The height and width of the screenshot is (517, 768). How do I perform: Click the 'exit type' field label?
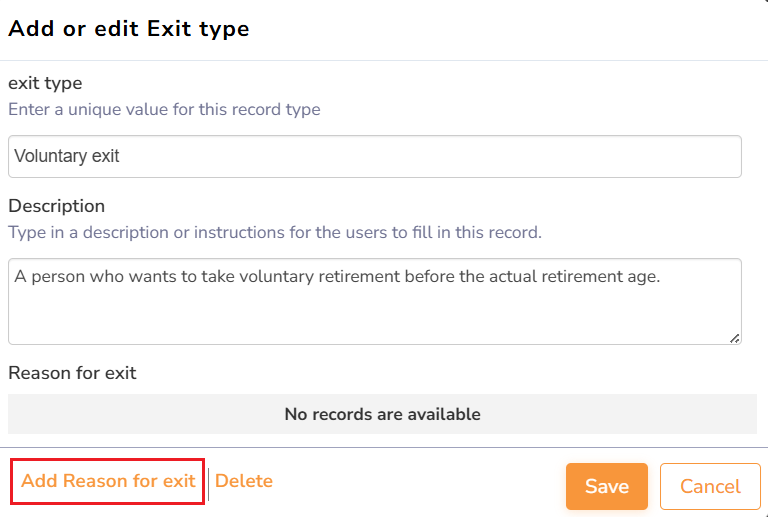(45, 83)
